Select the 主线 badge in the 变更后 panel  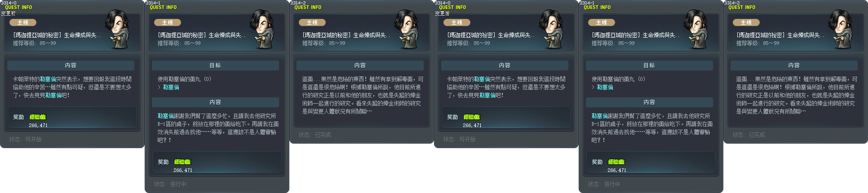coord(457,22)
